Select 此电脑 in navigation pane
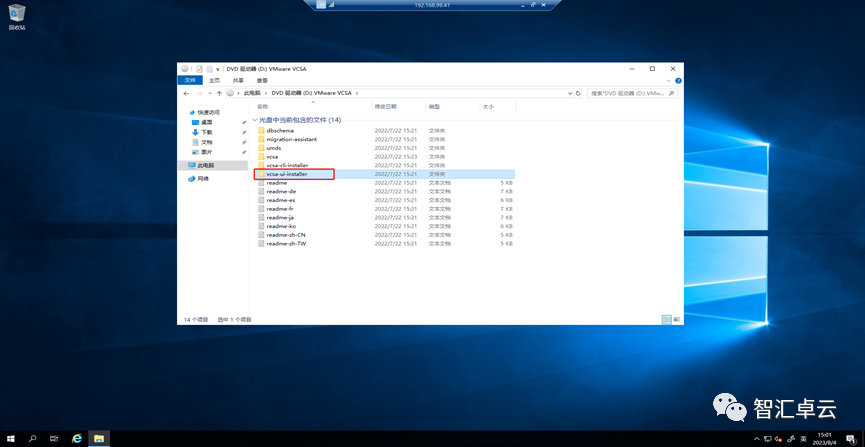 coord(213,165)
